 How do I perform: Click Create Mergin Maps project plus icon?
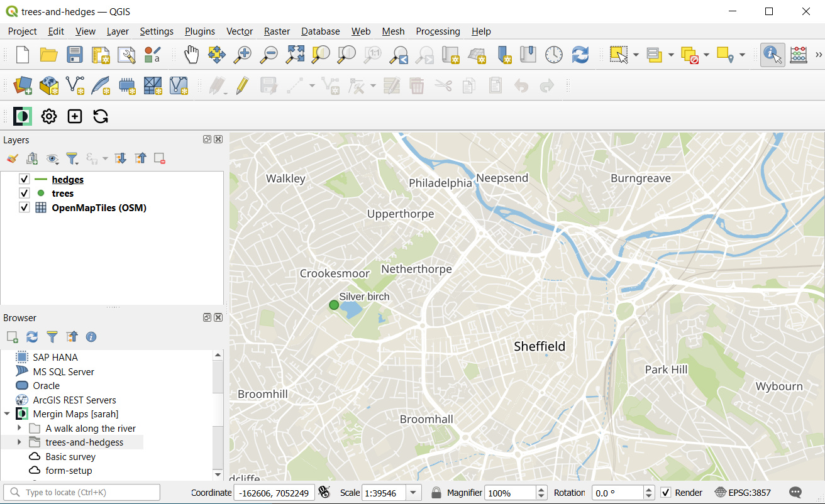(x=75, y=116)
